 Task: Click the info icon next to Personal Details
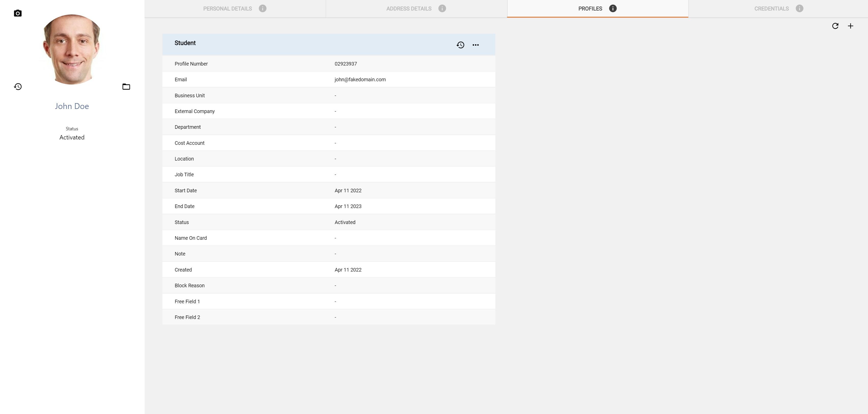pyautogui.click(x=263, y=9)
